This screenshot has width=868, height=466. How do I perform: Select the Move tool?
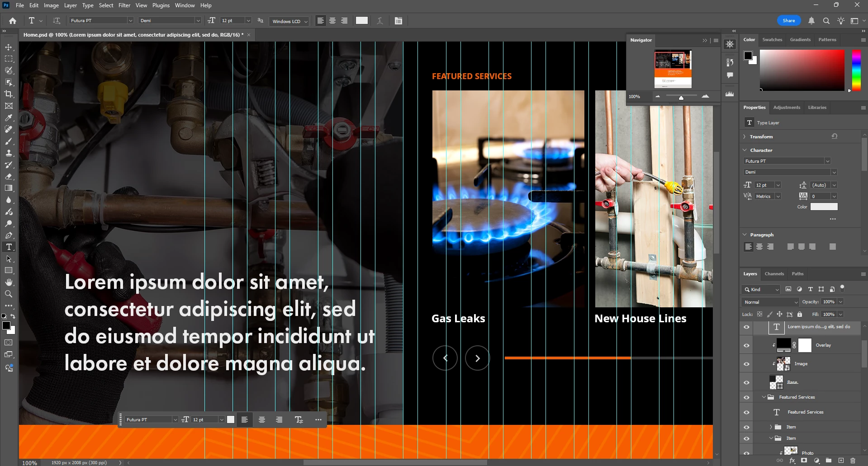tap(9, 47)
